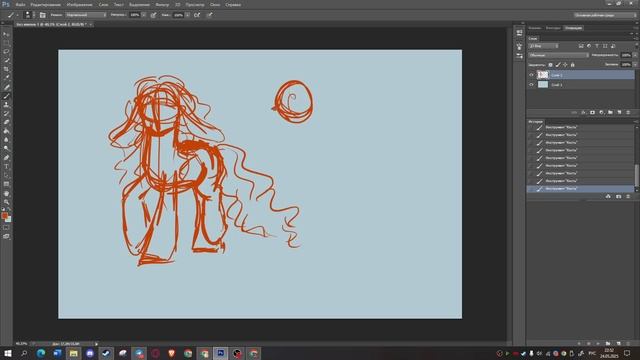
Task: Open the Изображение menu
Action: pyautogui.click(x=79, y=4)
